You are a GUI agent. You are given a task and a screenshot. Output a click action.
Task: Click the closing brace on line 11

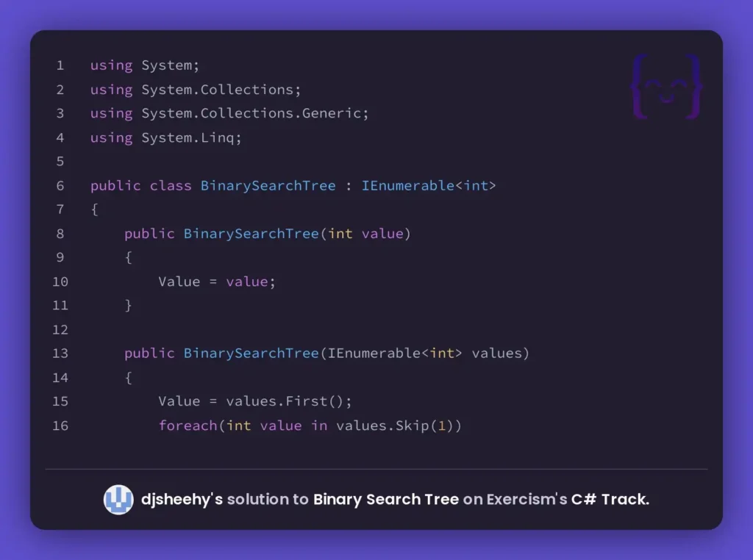pyautogui.click(x=128, y=306)
